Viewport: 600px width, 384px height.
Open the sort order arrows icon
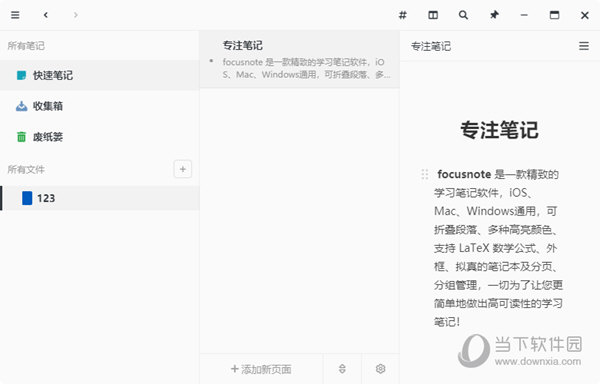(x=342, y=369)
